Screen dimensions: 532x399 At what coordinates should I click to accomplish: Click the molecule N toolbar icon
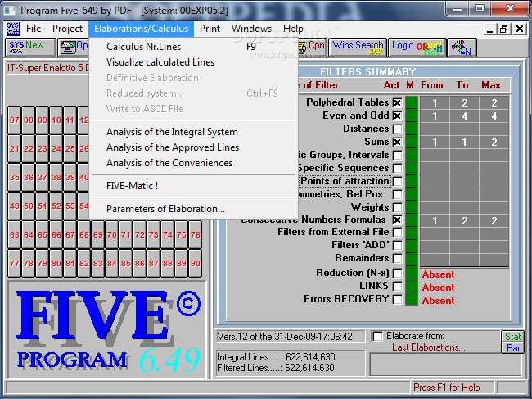coord(462,47)
